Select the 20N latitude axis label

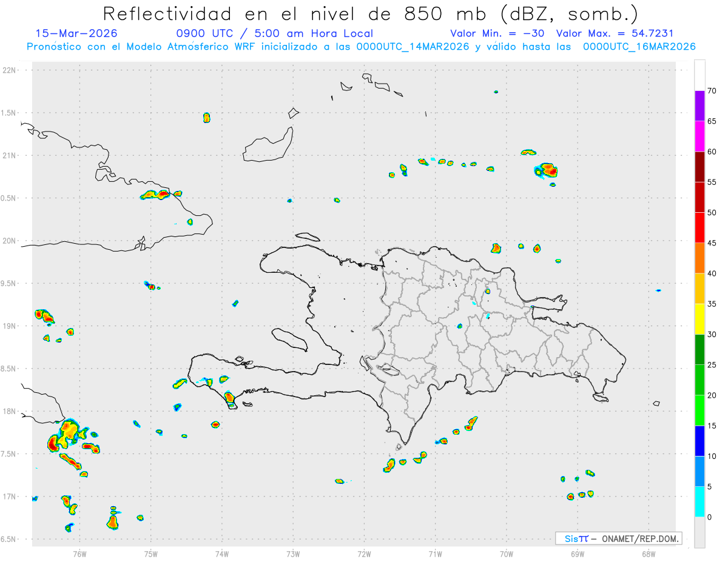click(10, 241)
